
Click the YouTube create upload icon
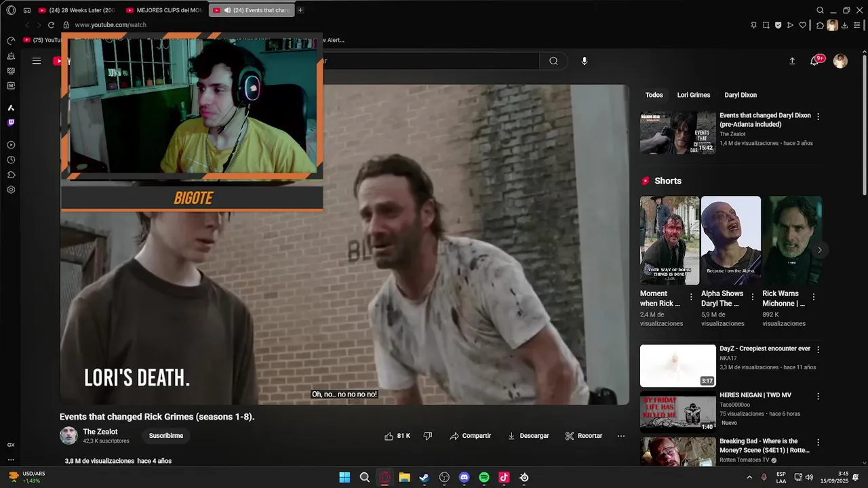point(792,61)
